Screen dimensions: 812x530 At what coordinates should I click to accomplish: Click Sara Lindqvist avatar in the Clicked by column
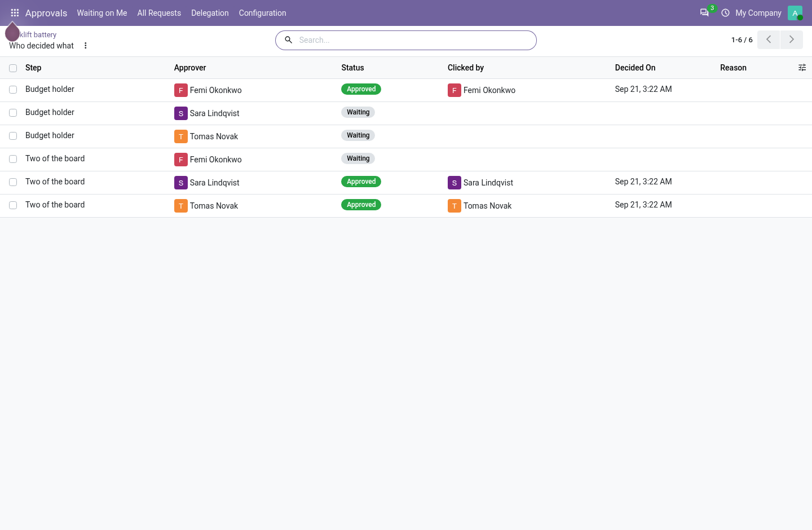pos(454,183)
